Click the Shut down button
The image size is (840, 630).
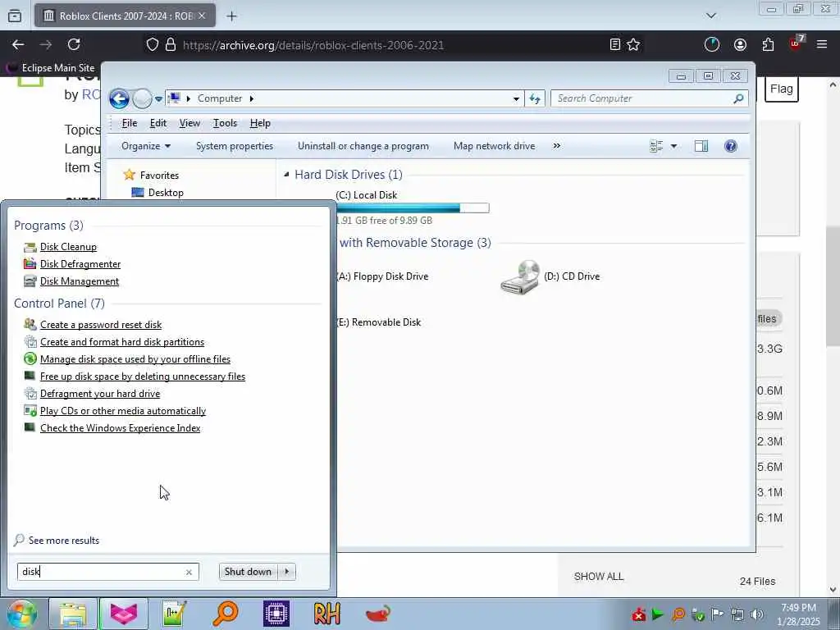248,572
